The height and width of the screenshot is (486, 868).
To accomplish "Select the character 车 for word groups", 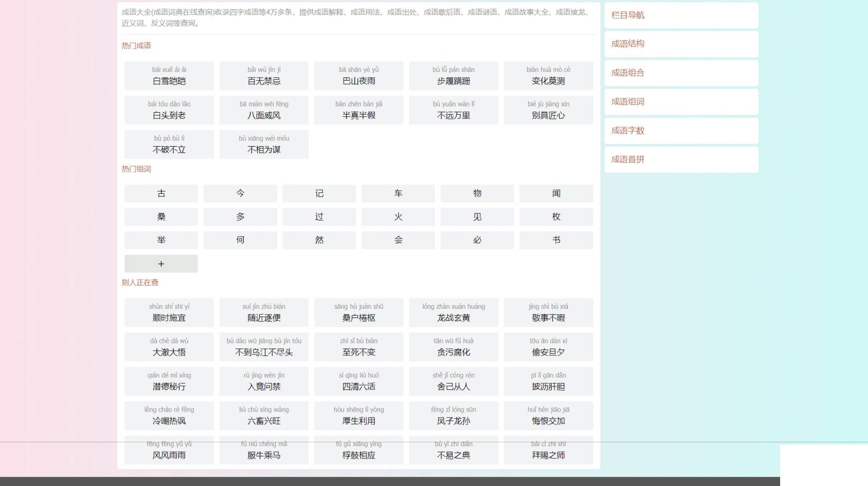I will (398, 193).
